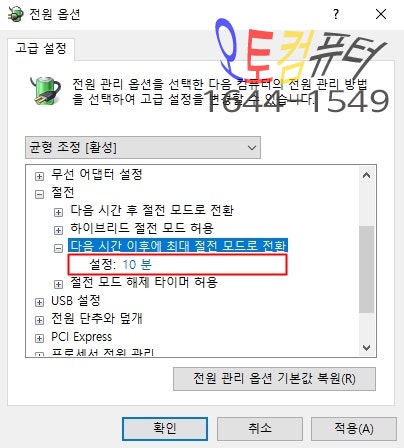Expand 다음 시간 후 절전 모드로 전환
The image size is (404, 448).
click(58, 212)
